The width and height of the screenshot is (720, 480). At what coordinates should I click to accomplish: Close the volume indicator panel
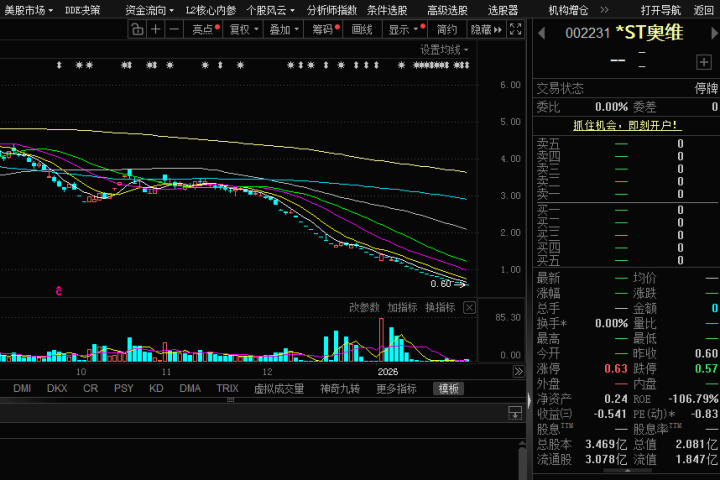(x=469, y=307)
